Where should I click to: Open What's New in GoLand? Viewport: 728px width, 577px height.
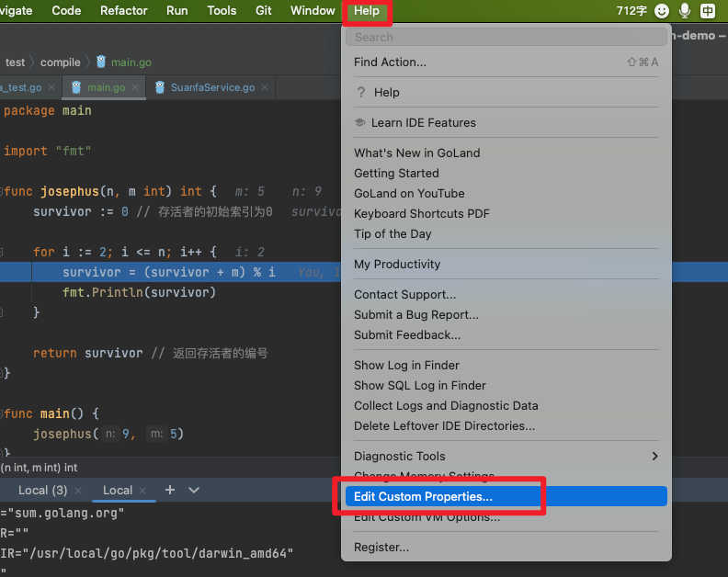(506, 153)
